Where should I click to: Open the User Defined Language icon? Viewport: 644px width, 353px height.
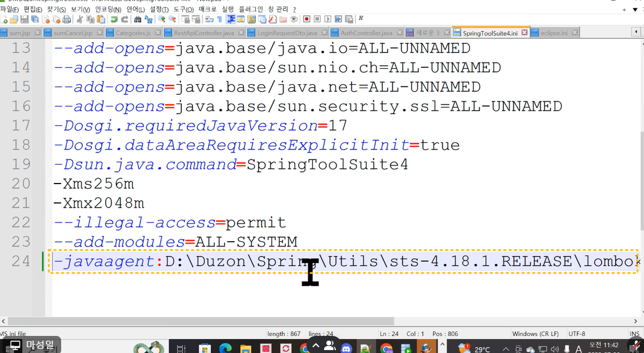tap(241, 19)
